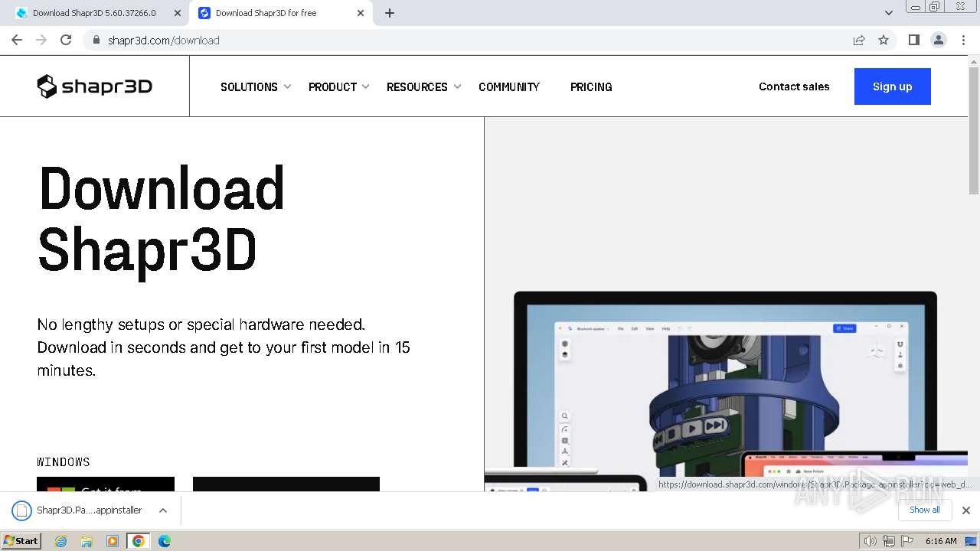This screenshot has width=980, height=551.
Task: Open a new browser tab
Action: [x=390, y=13]
